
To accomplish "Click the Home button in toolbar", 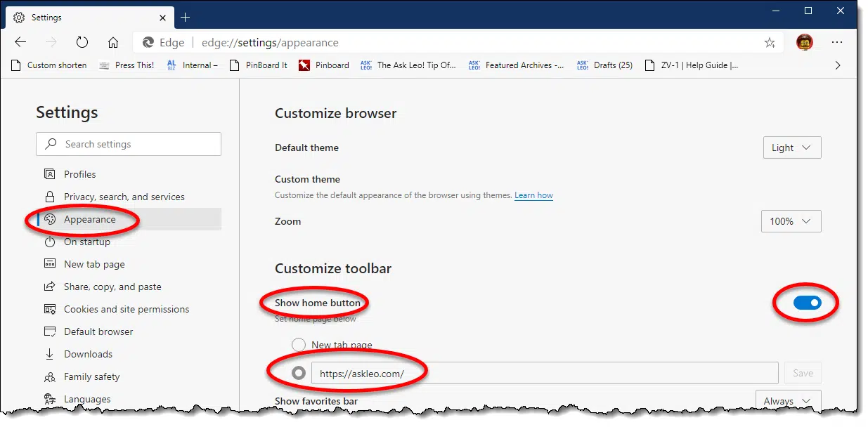I will (113, 42).
